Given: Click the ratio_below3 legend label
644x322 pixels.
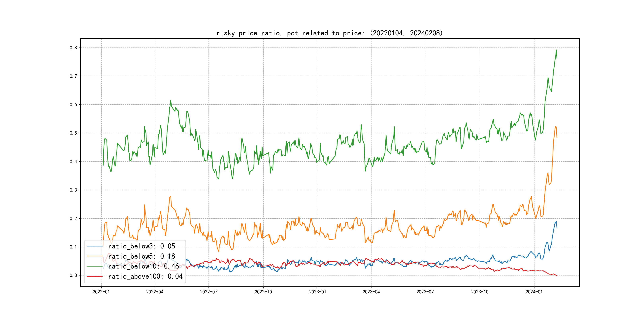Looking at the screenshot, I should (142, 246).
